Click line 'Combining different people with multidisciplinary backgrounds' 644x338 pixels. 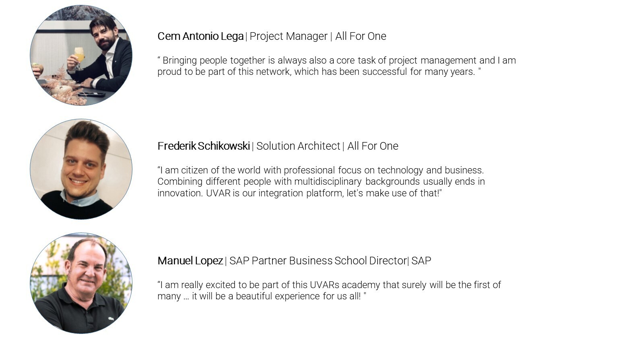tap(321, 181)
